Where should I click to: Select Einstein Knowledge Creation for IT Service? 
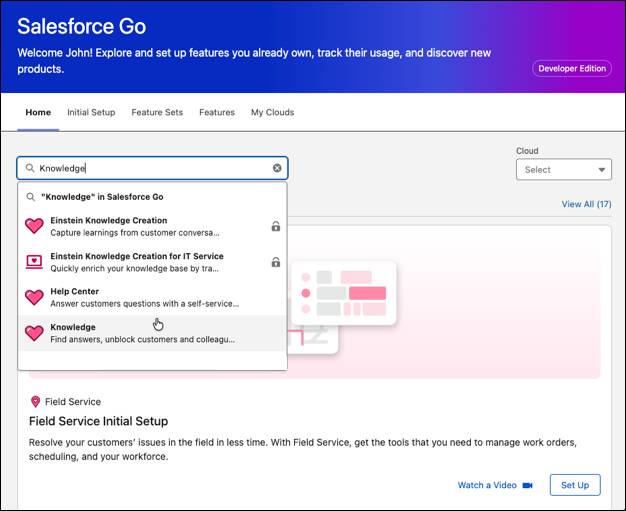pyautogui.click(x=153, y=262)
